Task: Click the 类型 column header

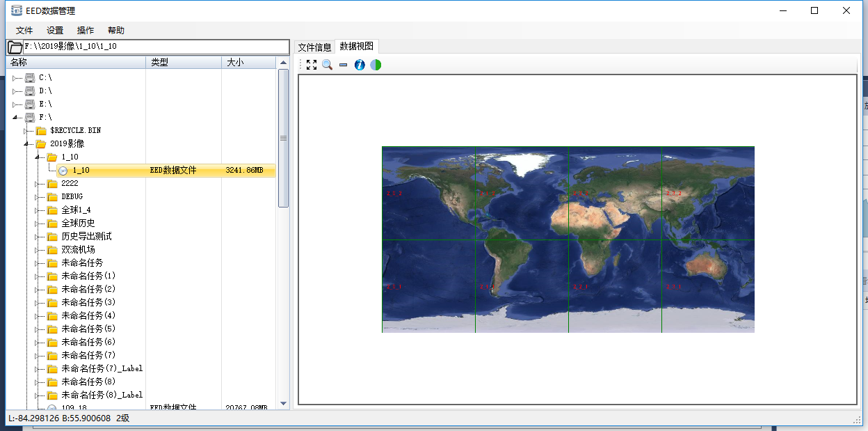Action: coord(160,63)
